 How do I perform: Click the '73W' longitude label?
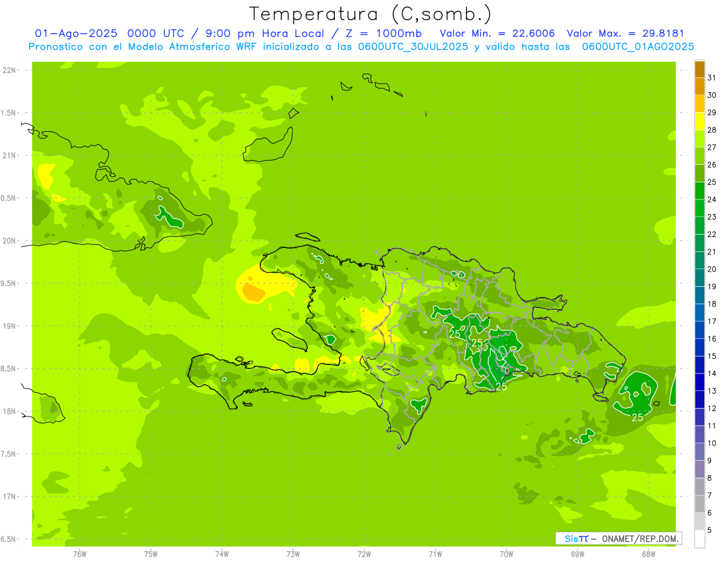293,554
